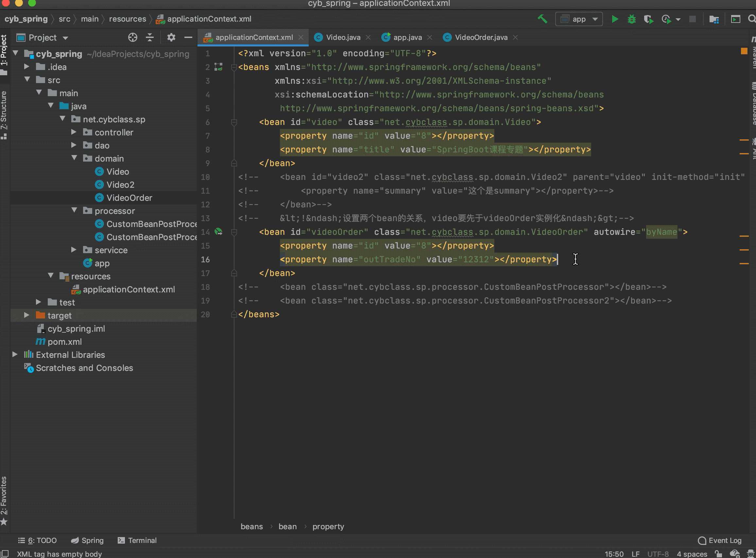The width and height of the screenshot is (756, 558).
Task: Expand the servicce package
Action: point(74,250)
